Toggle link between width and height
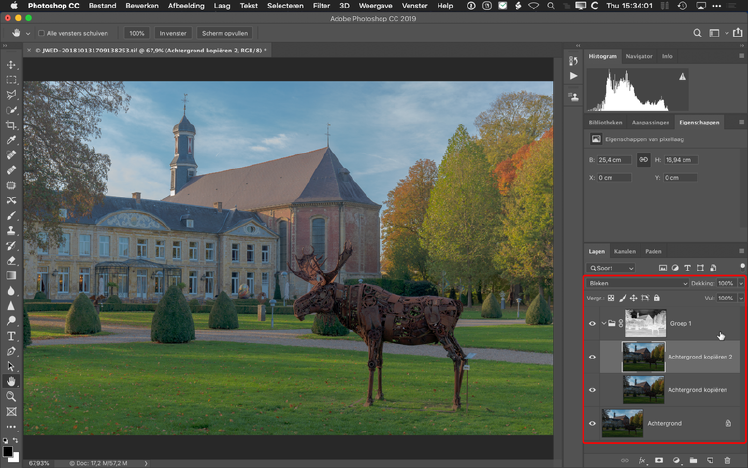748x468 pixels. pyautogui.click(x=644, y=160)
